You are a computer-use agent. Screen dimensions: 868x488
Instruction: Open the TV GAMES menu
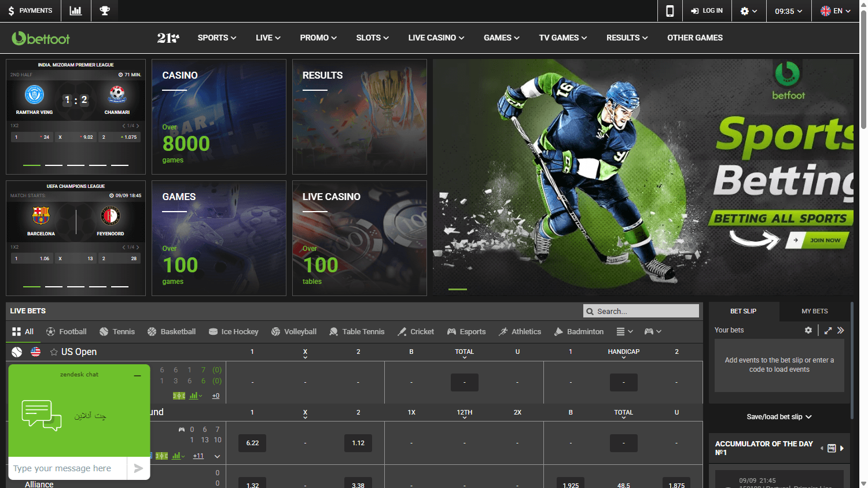pos(563,38)
